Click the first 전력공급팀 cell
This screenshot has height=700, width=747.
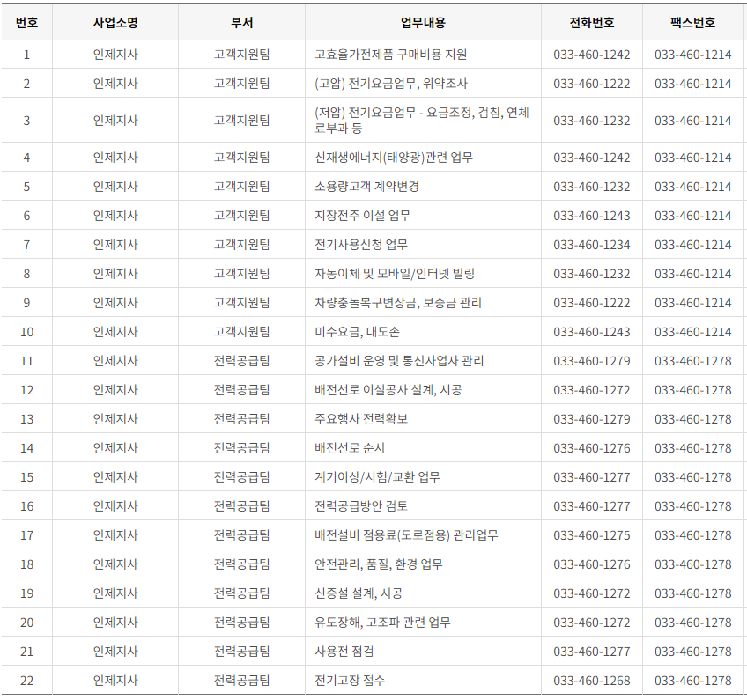pos(243,361)
